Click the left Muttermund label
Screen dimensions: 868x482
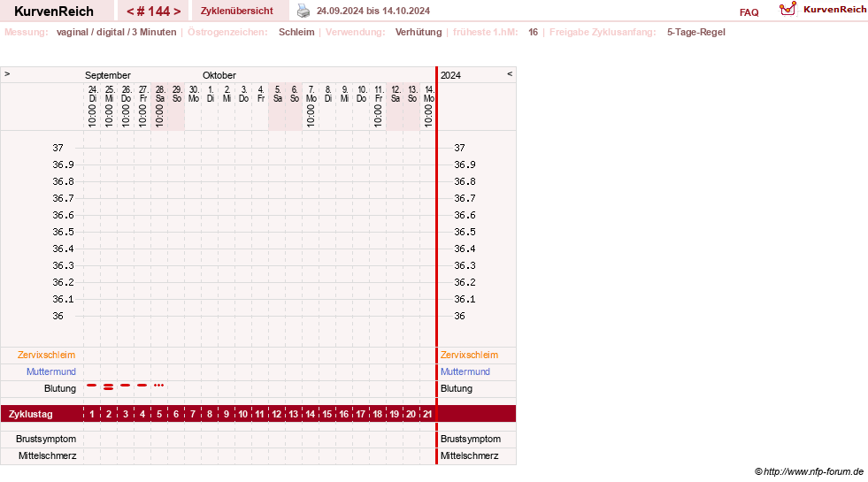[x=51, y=371]
